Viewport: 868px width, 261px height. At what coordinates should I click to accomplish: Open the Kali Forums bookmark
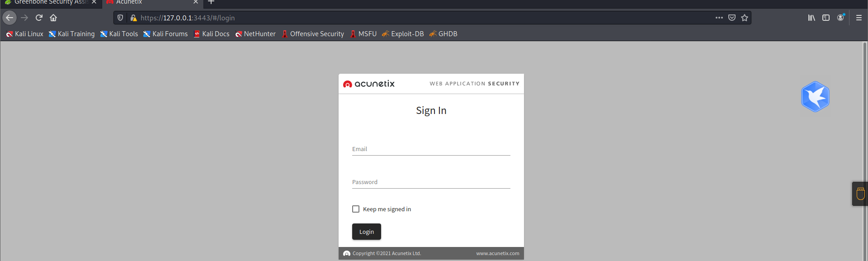[165, 34]
